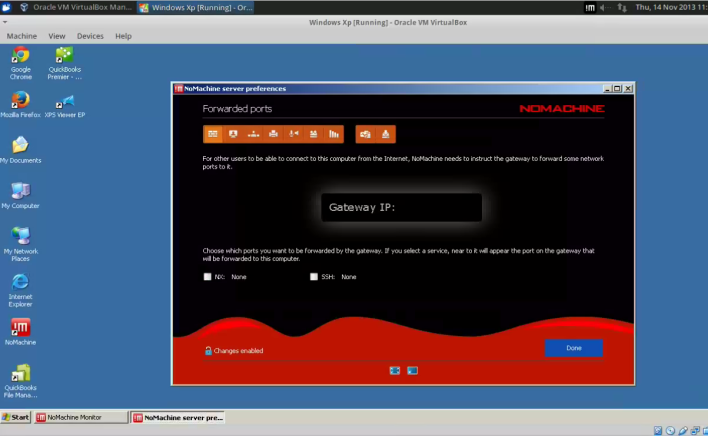Click the applications menu icon top-left

point(6,7)
